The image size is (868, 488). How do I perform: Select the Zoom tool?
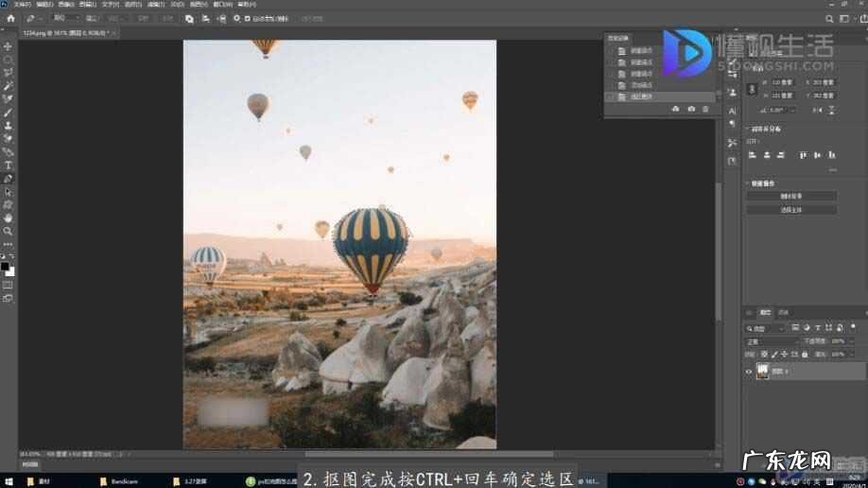(x=9, y=231)
